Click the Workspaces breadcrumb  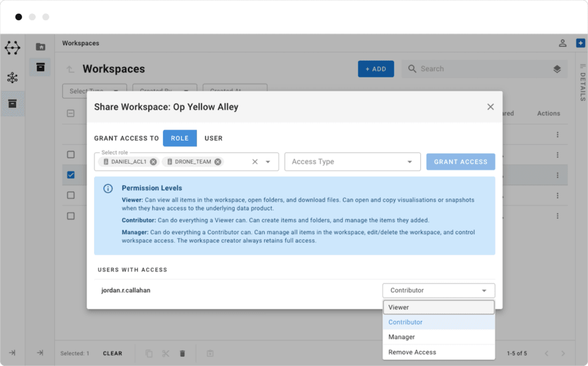[x=80, y=43]
